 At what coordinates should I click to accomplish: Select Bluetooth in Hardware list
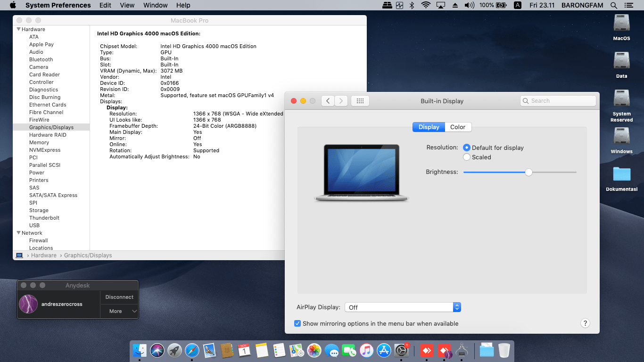click(x=41, y=59)
